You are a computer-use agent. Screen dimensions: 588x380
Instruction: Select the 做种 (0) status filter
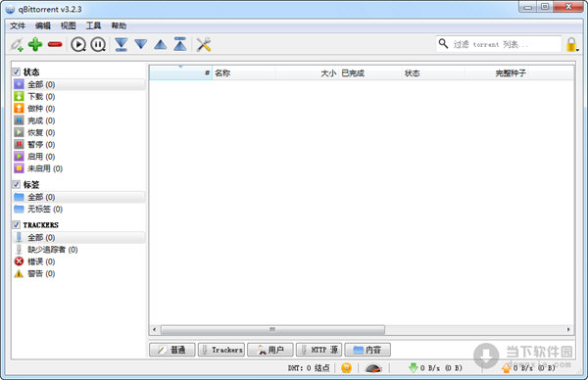pyautogui.click(x=78, y=109)
